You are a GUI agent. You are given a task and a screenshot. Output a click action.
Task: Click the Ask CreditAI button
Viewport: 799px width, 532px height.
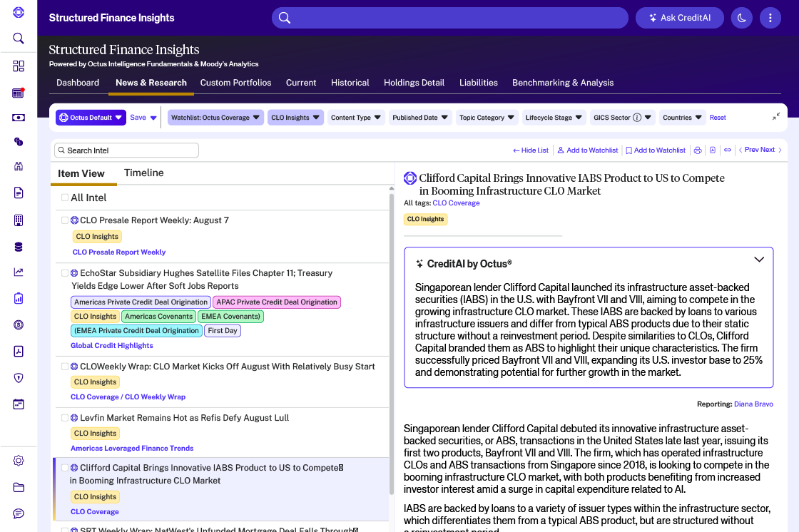[679, 18]
